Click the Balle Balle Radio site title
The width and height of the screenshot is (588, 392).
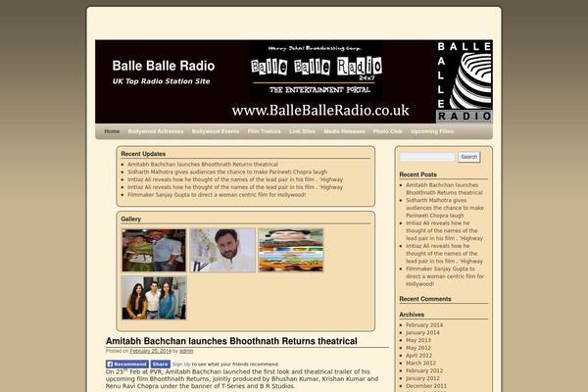click(x=164, y=66)
